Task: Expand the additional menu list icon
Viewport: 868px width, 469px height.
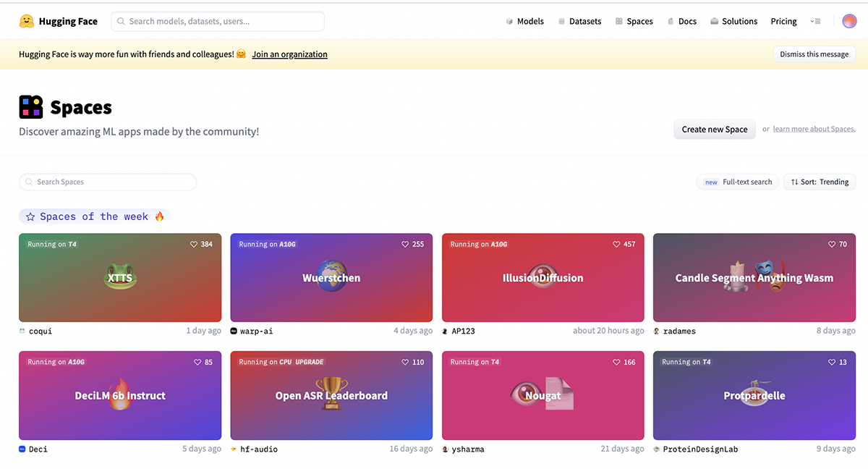Action: tap(815, 22)
